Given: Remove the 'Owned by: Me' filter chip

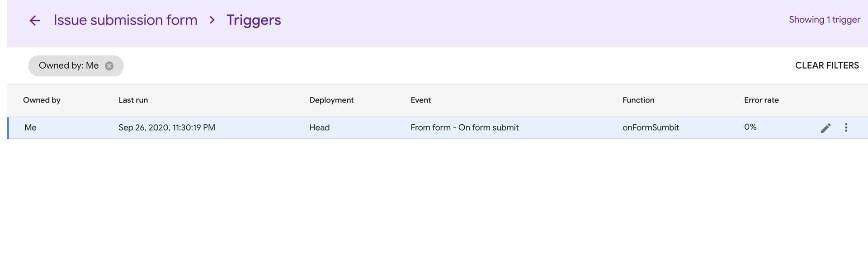Looking at the screenshot, I should [109, 66].
